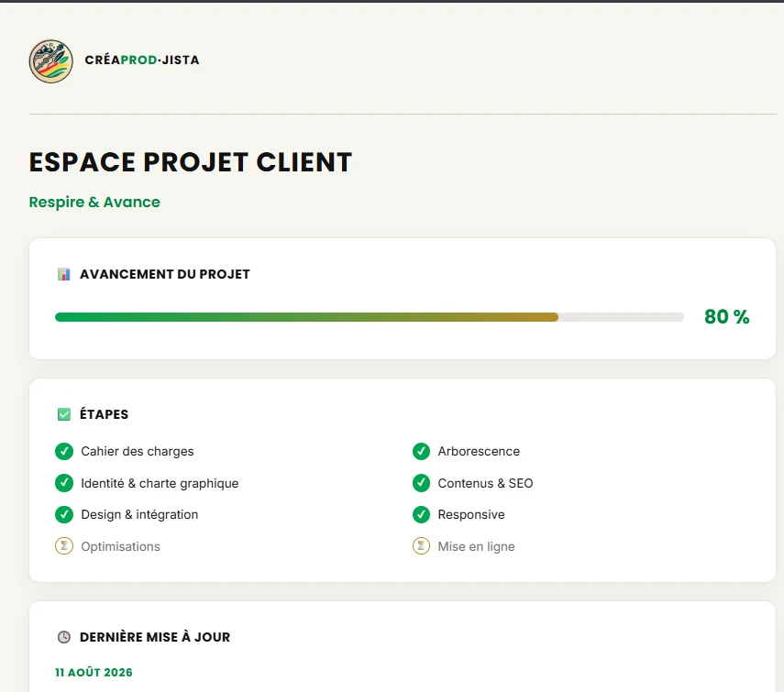This screenshot has width=784, height=692.
Task: Click the bar chart icon beside Avancement du projet
Action: pyautogui.click(x=63, y=274)
